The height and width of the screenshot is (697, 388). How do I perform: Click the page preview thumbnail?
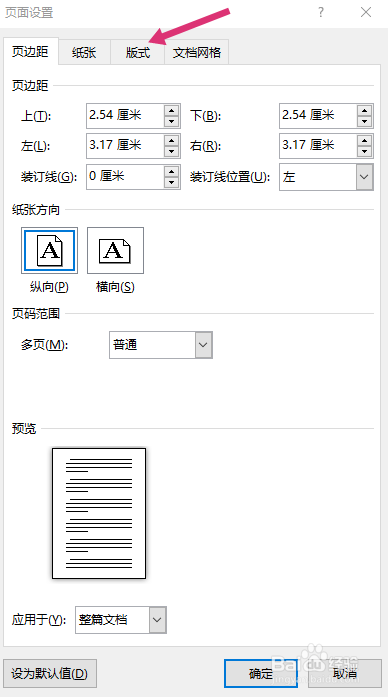tap(99, 513)
